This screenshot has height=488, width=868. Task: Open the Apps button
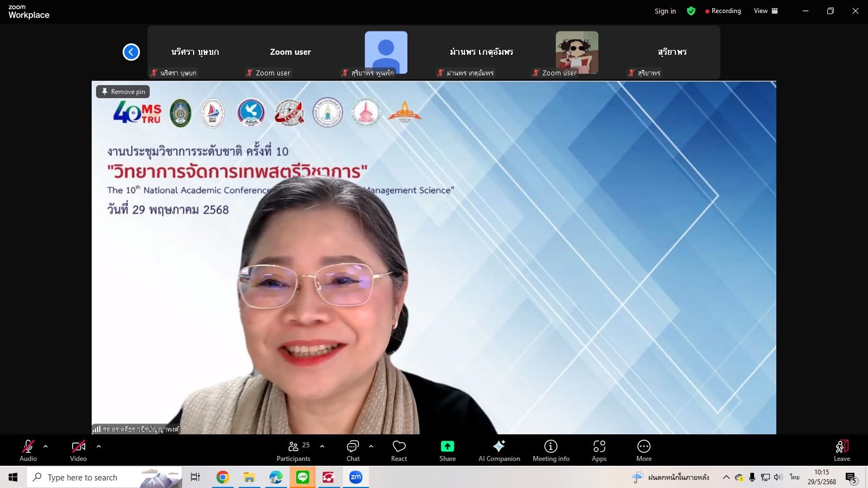pyautogui.click(x=599, y=450)
